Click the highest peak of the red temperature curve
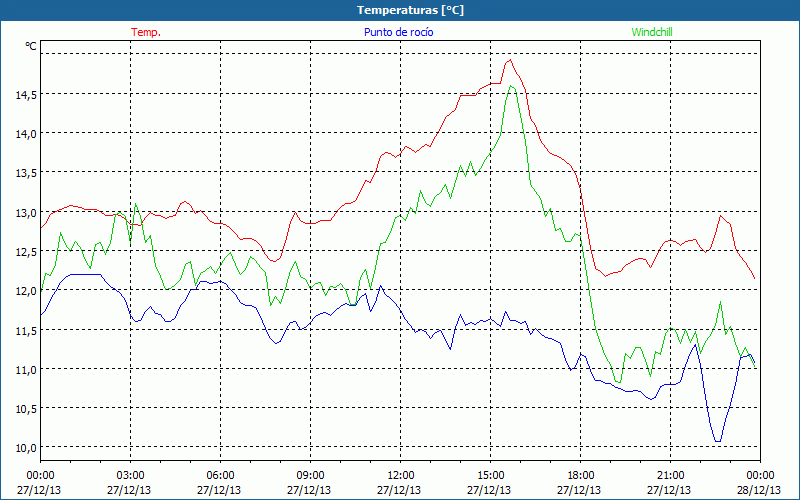Screen dimensions: 800x500 click(510, 60)
